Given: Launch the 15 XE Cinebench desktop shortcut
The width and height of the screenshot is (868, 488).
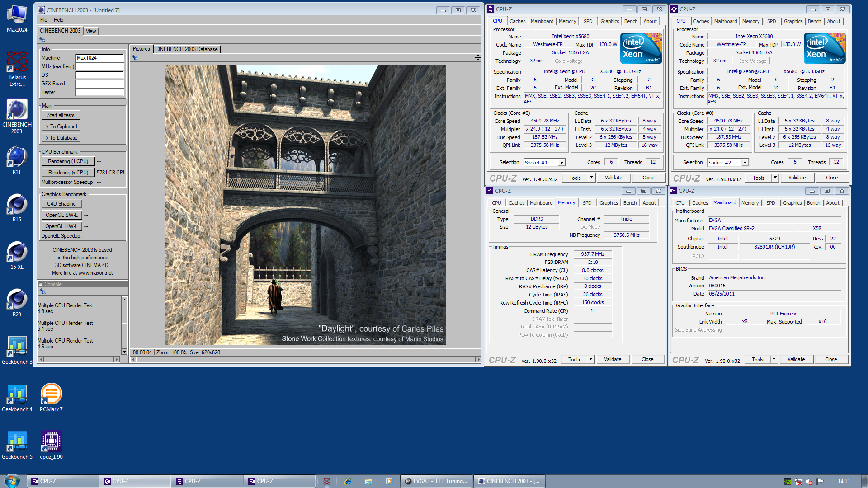Looking at the screenshot, I should tap(17, 255).
